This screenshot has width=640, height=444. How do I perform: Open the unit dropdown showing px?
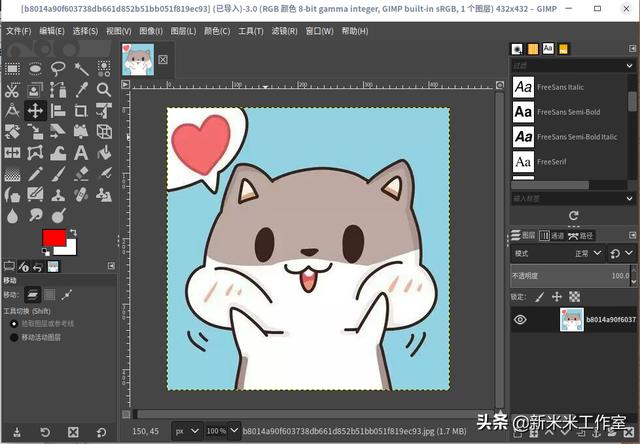[x=187, y=431]
